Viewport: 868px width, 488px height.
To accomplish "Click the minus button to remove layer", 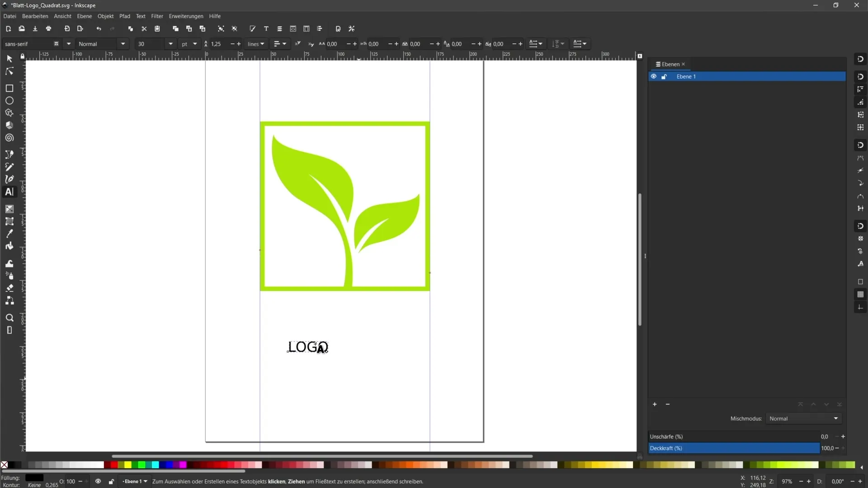I will coord(667,404).
